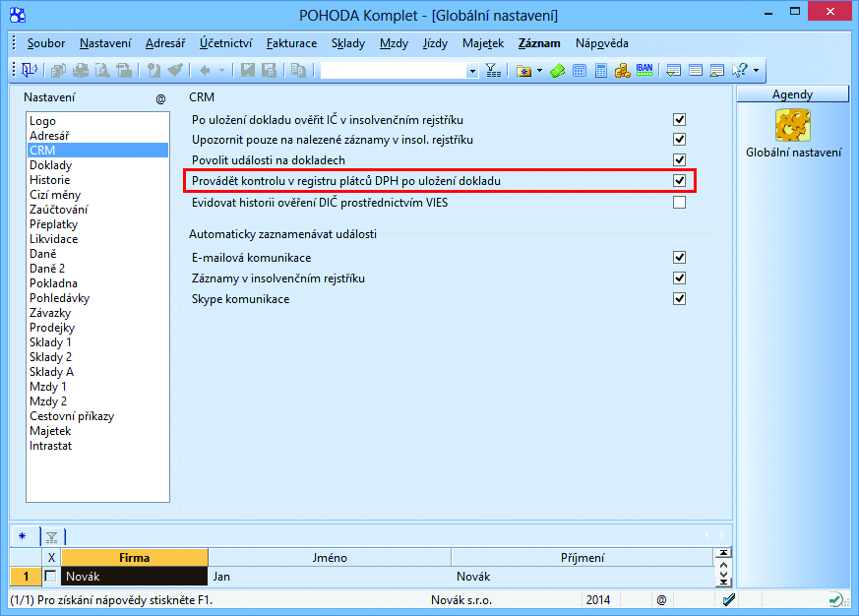Select Daně 2 in settings list
Screen dimensions: 859x616
97,269
